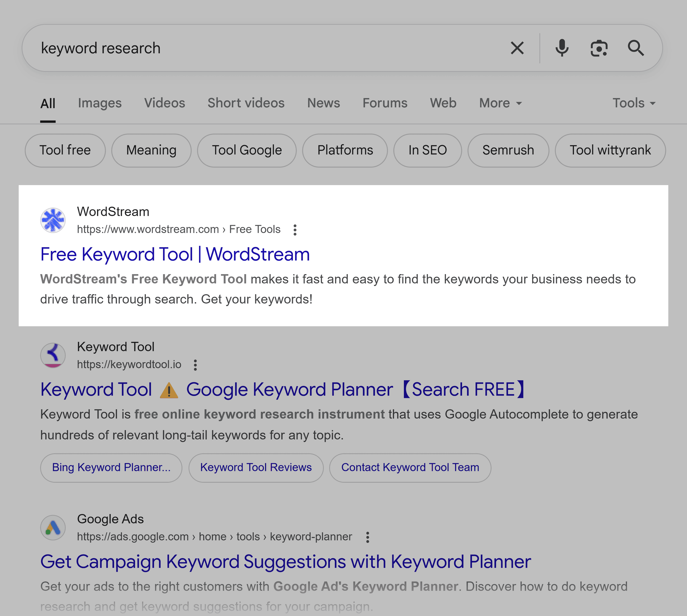The width and height of the screenshot is (687, 616).
Task: Click the Google Ads site name
Action: tap(110, 519)
